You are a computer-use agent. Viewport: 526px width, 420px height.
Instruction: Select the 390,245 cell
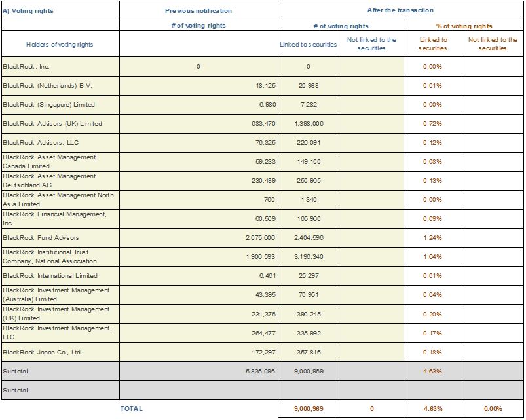point(309,314)
